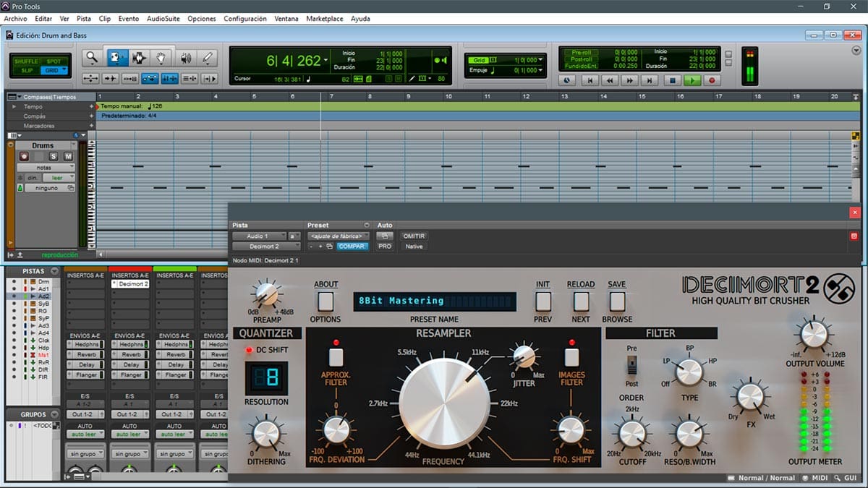868x488 pixels.
Task: Select the Pencil tool
Action: click(x=208, y=58)
